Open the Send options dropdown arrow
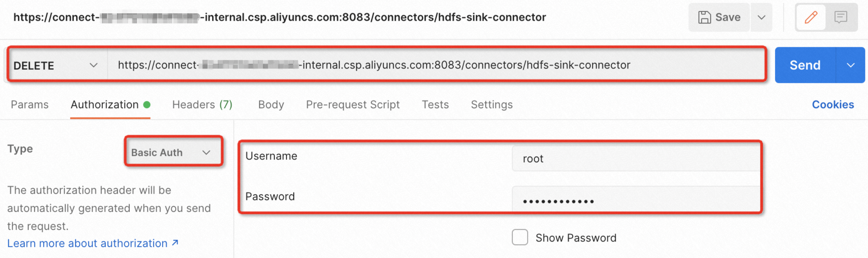868x258 pixels. pos(850,65)
